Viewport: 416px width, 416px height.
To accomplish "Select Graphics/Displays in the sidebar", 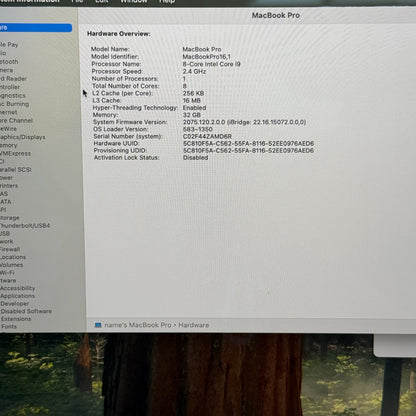I will [22, 137].
